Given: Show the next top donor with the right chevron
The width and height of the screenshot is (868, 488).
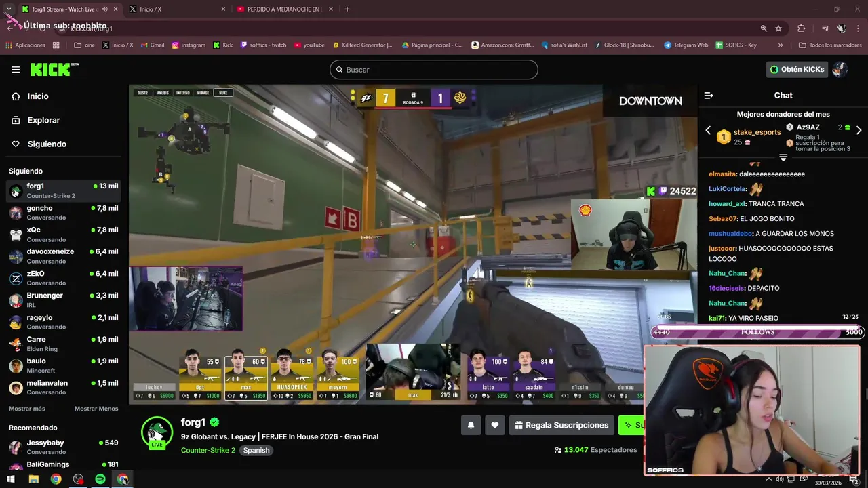Looking at the screenshot, I should click(x=859, y=130).
